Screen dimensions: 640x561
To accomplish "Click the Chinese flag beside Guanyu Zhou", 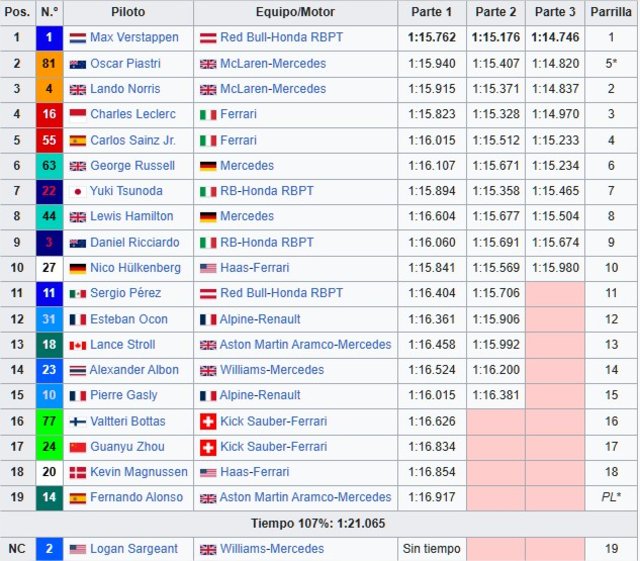I will (78, 447).
